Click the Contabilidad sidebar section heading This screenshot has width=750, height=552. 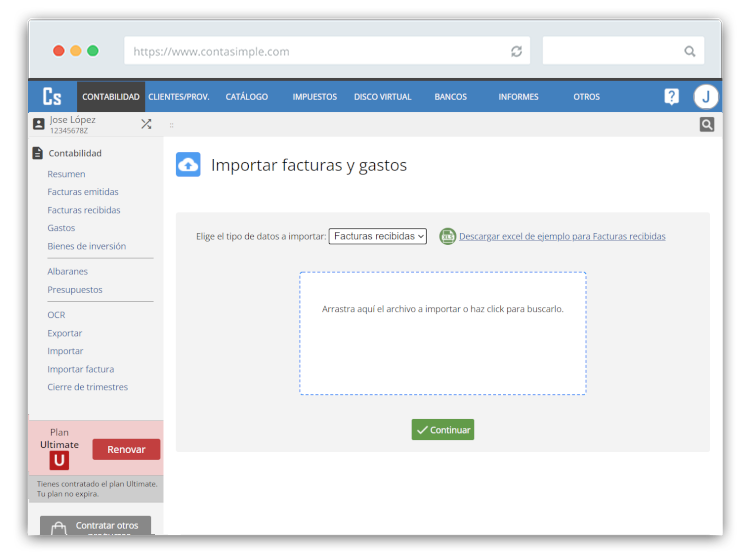tap(75, 153)
